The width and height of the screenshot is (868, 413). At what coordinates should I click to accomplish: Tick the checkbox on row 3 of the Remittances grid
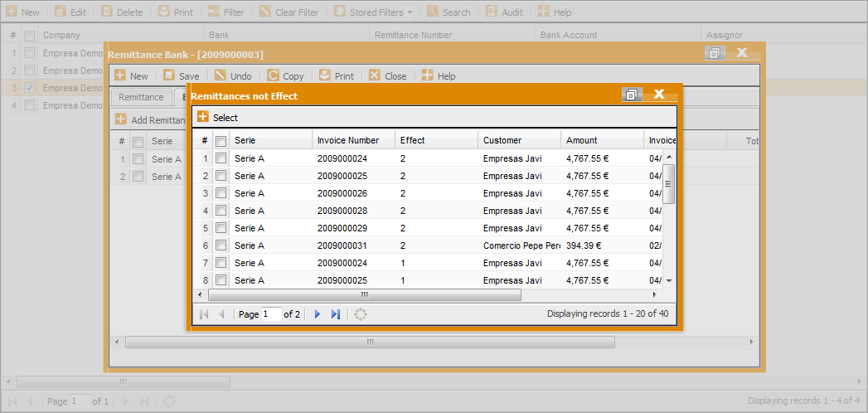(x=221, y=193)
